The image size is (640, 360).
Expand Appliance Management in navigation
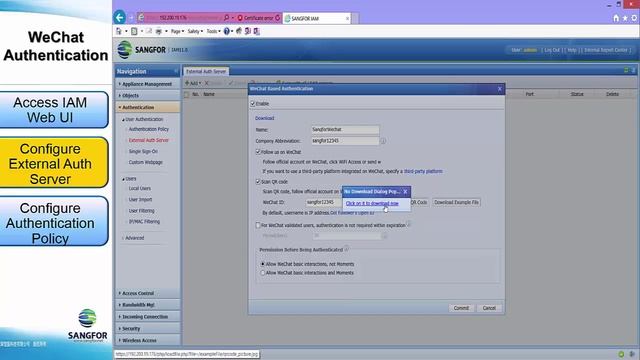coord(147,84)
